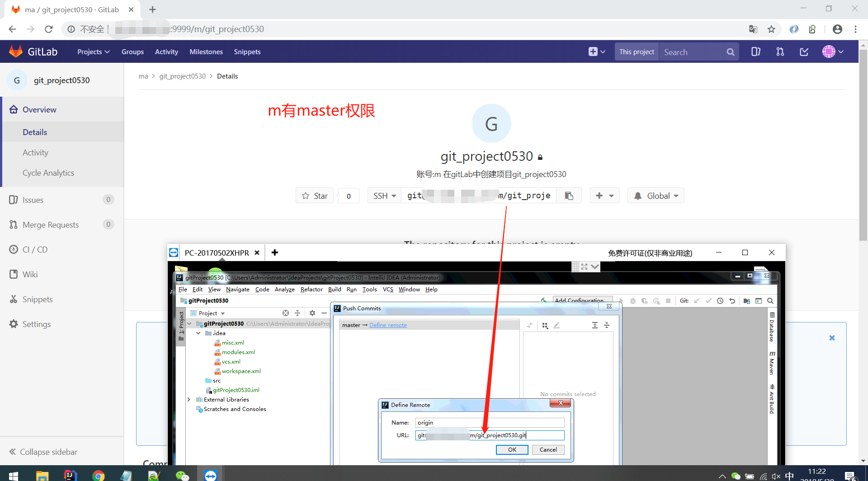Click the Define remote link

pos(388,325)
